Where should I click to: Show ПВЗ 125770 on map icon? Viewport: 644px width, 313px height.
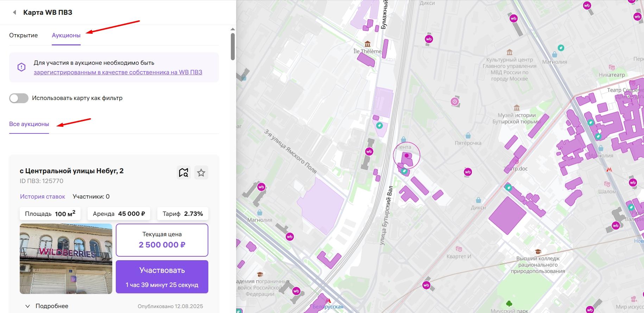(184, 173)
